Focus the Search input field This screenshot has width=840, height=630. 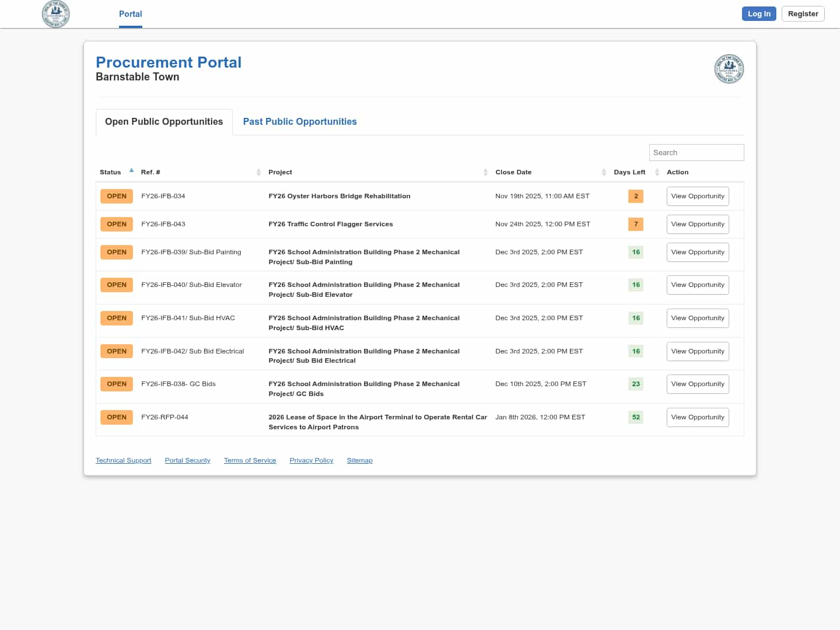pos(696,153)
